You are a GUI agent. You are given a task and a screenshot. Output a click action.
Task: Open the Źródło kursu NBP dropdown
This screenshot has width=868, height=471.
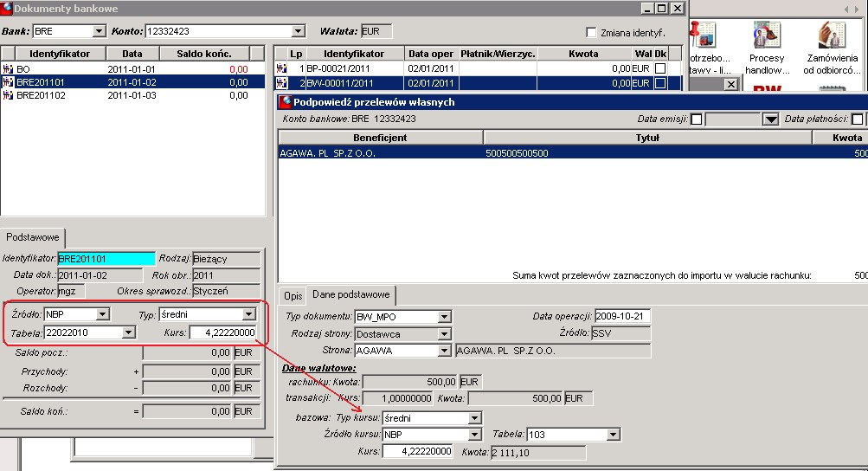474,435
